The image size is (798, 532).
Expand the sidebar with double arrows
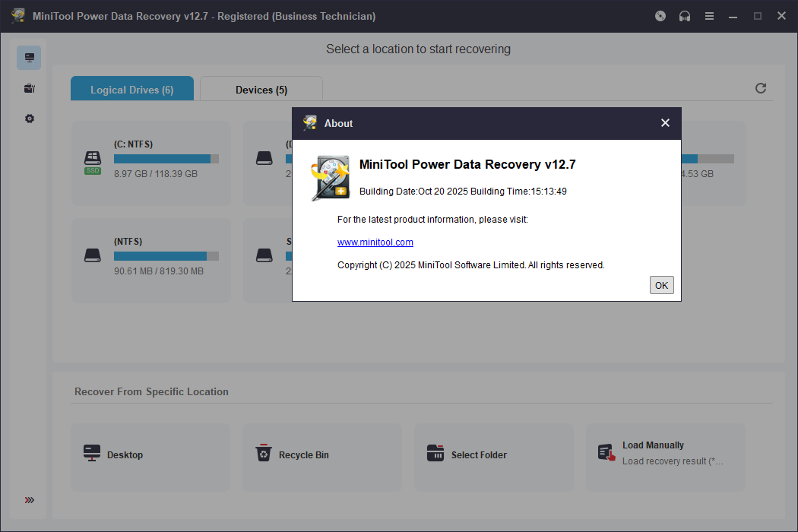point(30,500)
